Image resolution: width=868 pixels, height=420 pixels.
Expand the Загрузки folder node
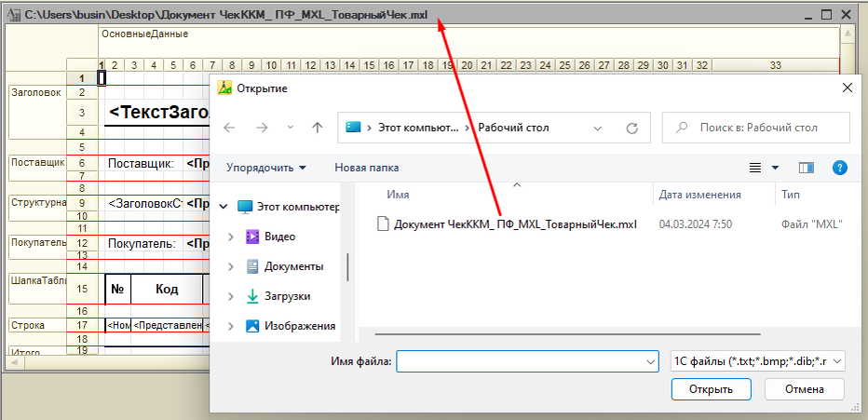(x=231, y=296)
